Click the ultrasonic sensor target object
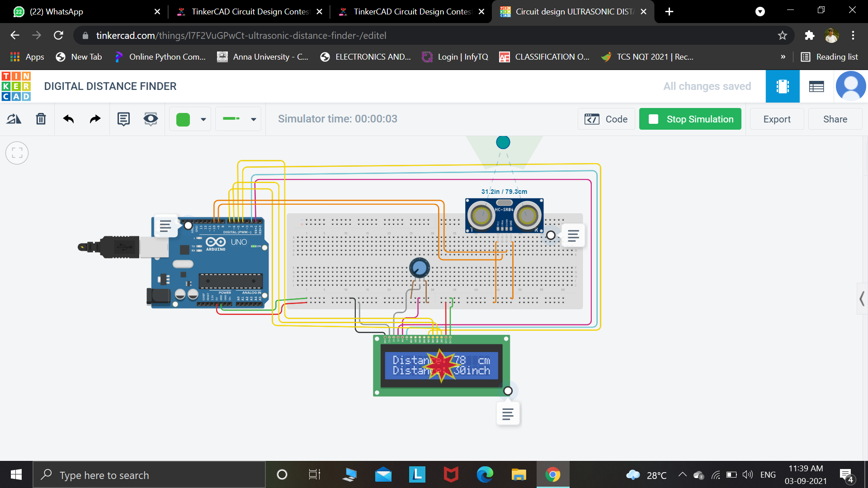 point(503,142)
